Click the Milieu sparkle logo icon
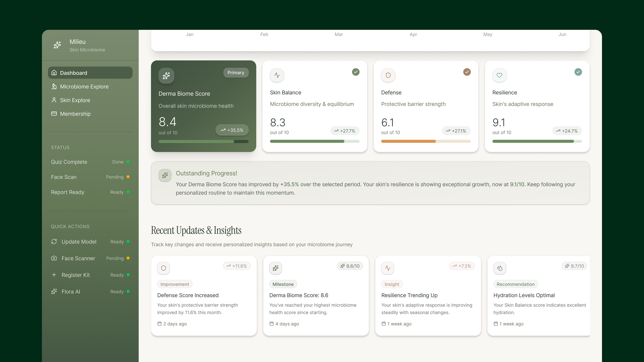644x362 pixels. pos(57,45)
